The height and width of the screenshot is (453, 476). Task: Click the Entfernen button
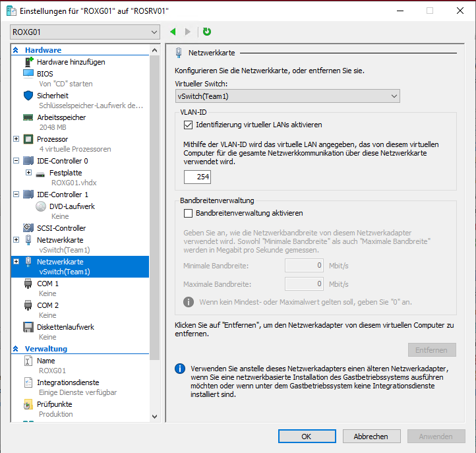click(432, 350)
